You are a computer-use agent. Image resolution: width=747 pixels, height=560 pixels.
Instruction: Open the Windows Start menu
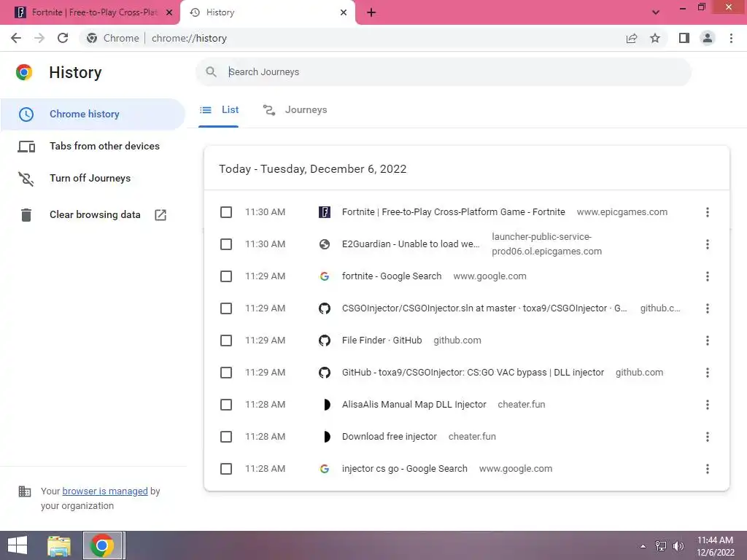(18, 545)
